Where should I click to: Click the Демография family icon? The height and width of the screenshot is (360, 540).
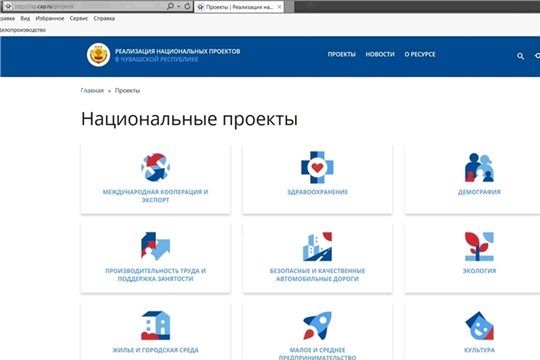(479, 167)
